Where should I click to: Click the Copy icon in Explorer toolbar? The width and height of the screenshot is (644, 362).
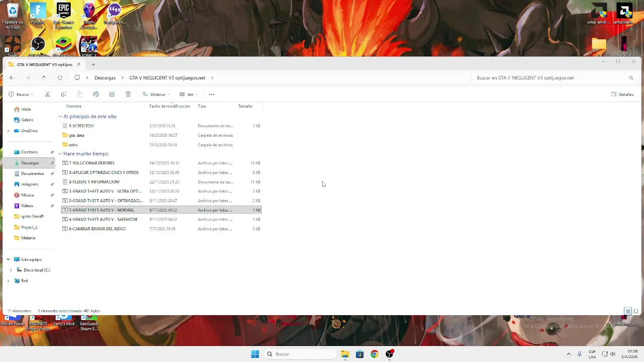(x=63, y=95)
